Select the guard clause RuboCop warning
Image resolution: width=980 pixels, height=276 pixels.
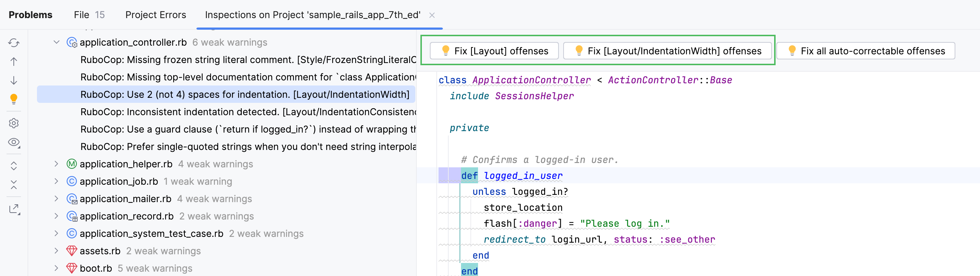[248, 129]
